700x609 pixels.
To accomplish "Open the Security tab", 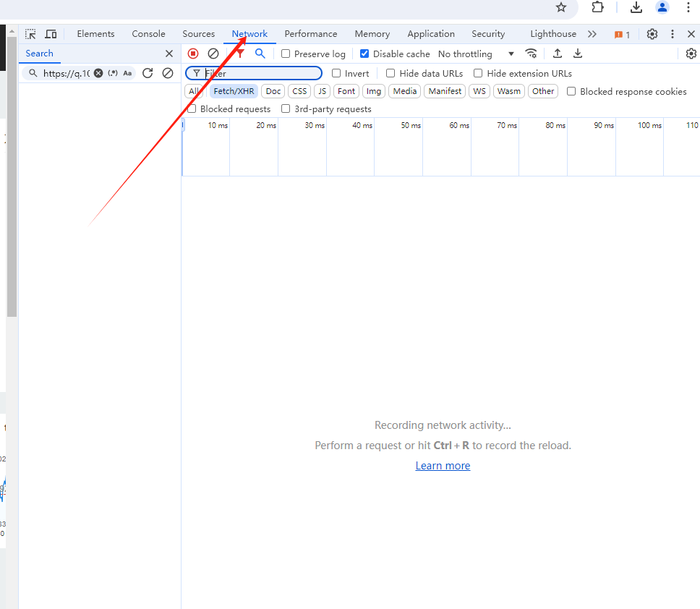I will click(488, 34).
